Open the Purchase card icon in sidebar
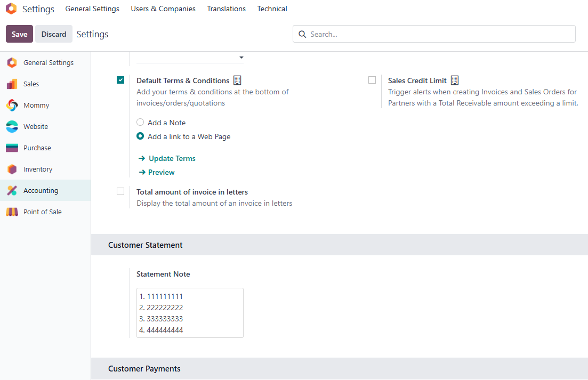This screenshot has width=588, height=380. pos(12,148)
